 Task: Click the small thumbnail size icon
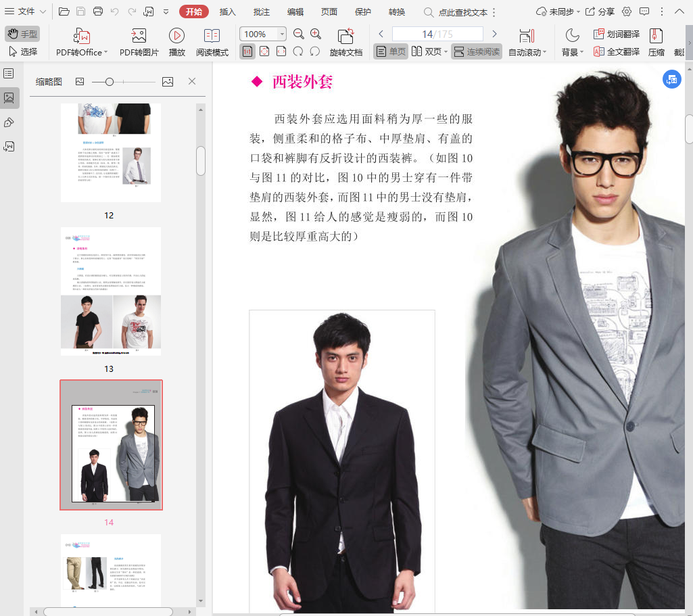coord(80,82)
